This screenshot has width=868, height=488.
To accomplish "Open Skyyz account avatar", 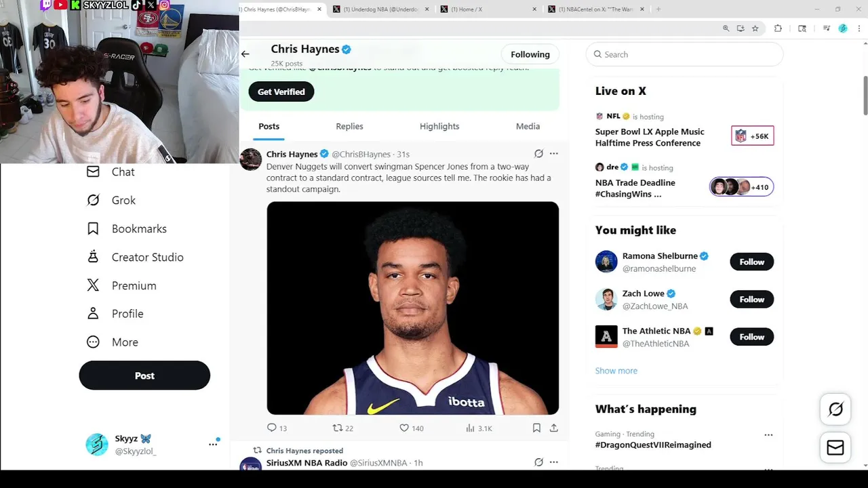I will [x=97, y=445].
